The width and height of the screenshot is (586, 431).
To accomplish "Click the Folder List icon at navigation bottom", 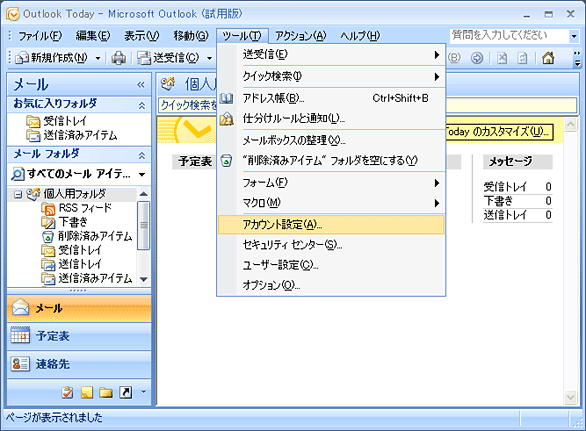I will tap(106, 392).
